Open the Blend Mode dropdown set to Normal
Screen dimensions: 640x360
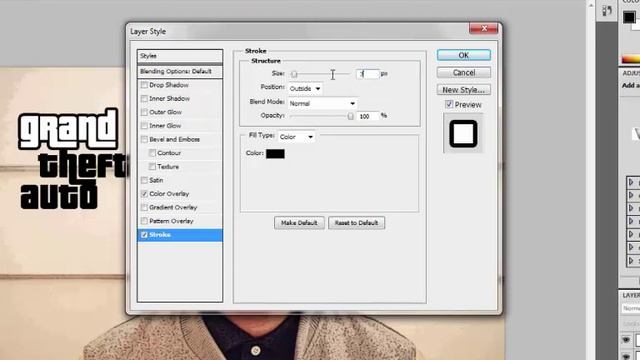322,104
